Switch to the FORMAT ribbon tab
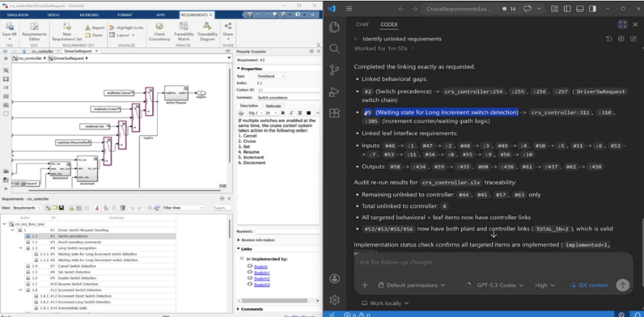The width and height of the screenshot is (644, 317). pyautogui.click(x=125, y=15)
